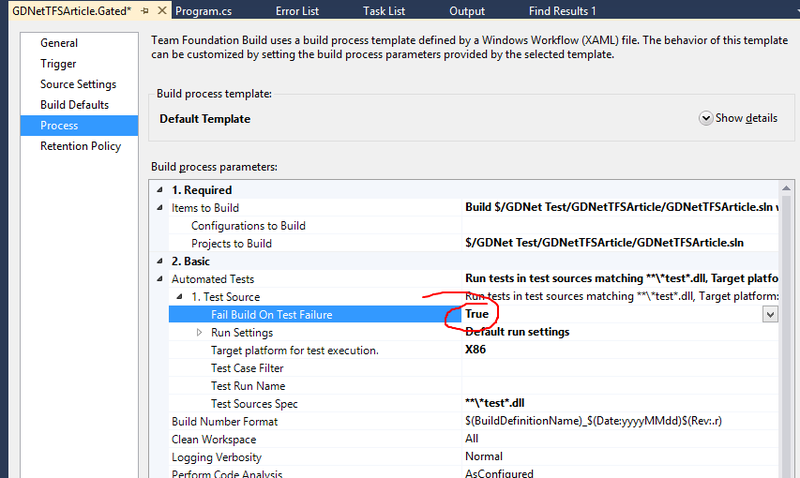Collapse the Automated Tests node

click(x=160, y=279)
